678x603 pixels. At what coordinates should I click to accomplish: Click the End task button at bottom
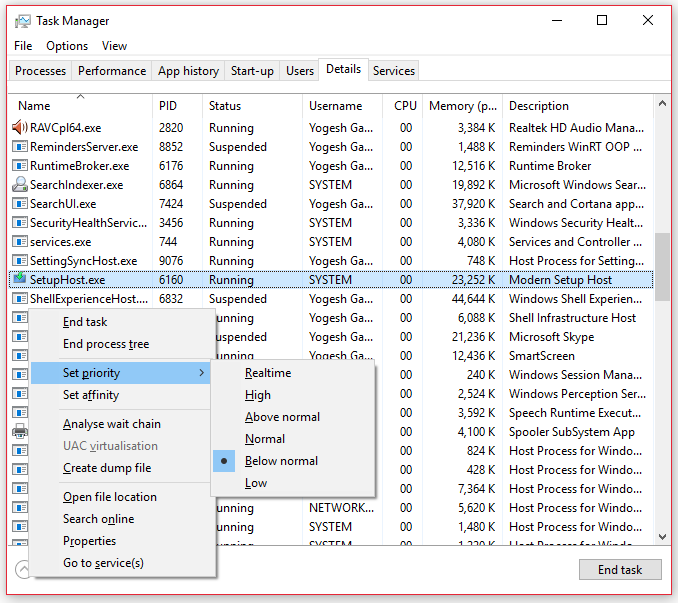pos(620,570)
